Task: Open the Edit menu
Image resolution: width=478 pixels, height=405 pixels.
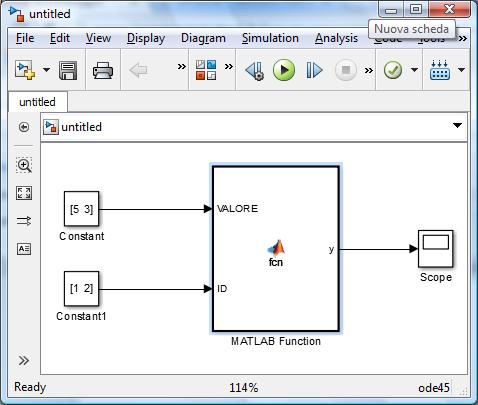Action: click(x=60, y=38)
